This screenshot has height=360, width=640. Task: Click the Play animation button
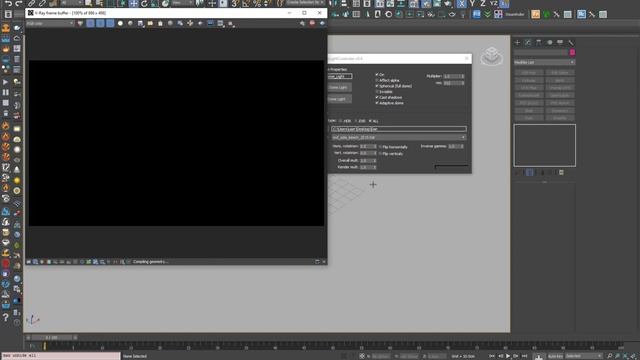coord(508,356)
